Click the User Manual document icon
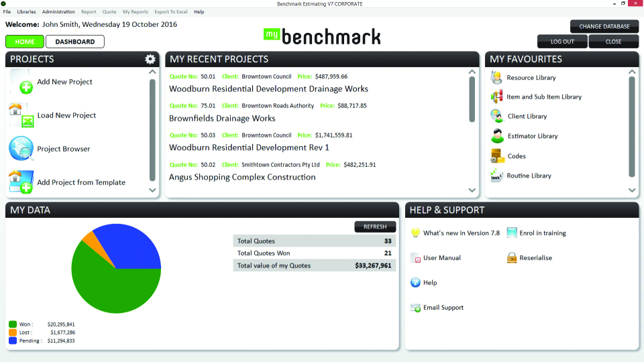Screen dimensions: 644x362 (415, 257)
